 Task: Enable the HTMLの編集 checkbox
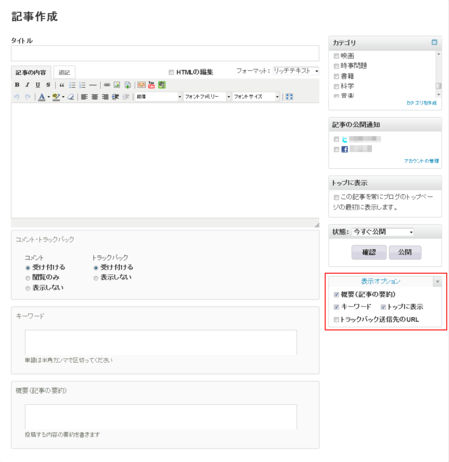point(171,72)
